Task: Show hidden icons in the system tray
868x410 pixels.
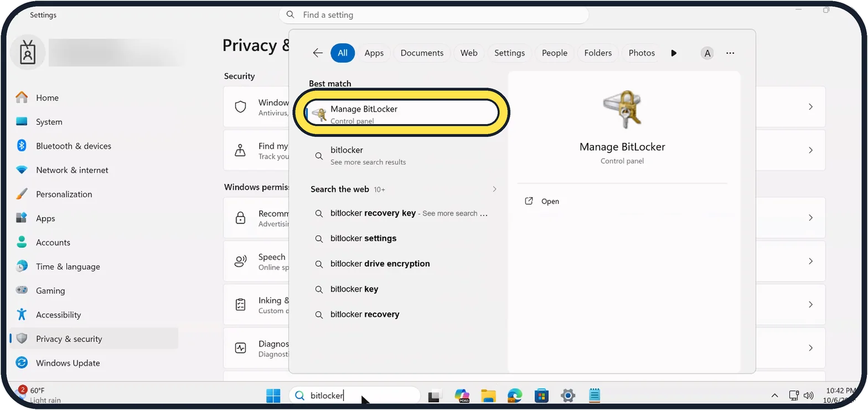Action: (775, 396)
